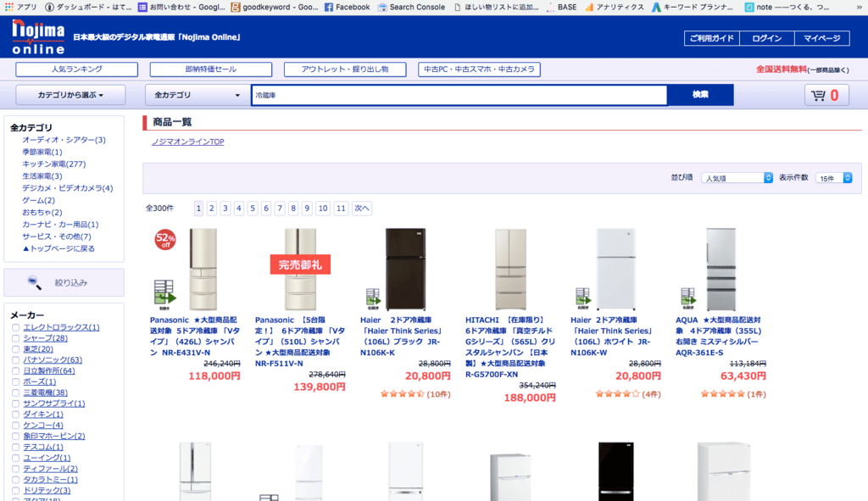Check the 象印マホービン maker checkbox

tap(15, 437)
